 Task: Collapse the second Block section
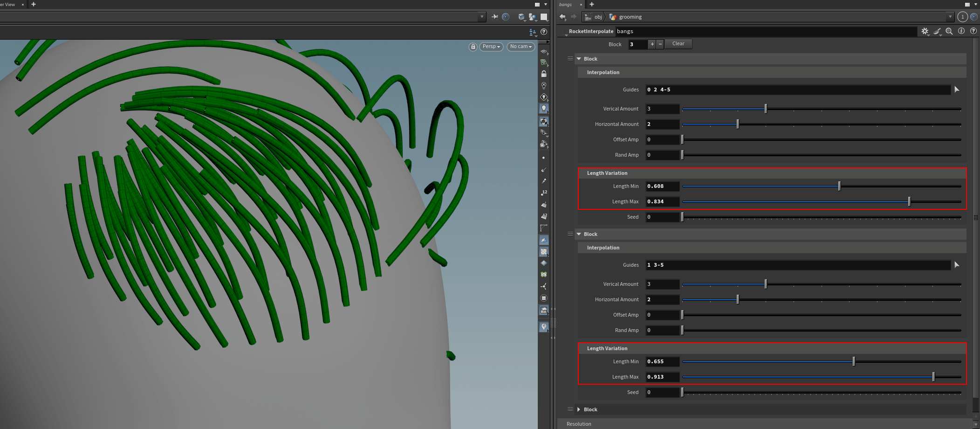click(x=579, y=234)
